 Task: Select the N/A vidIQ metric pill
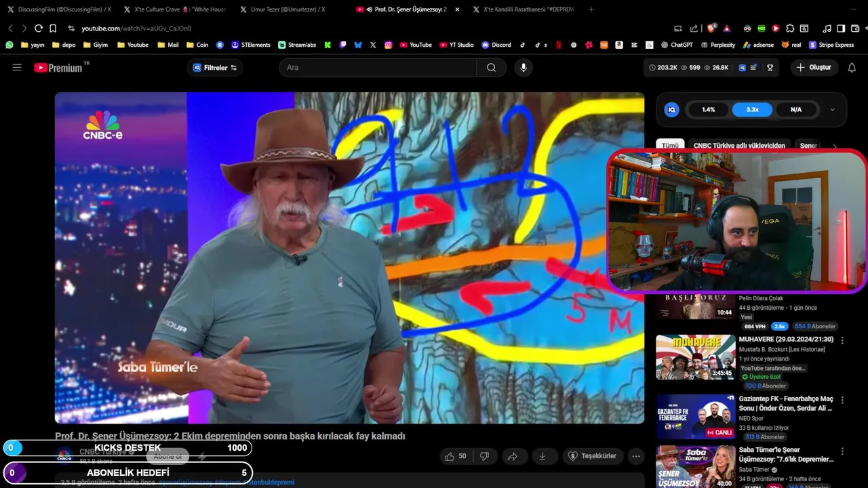click(x=796, y=109)
